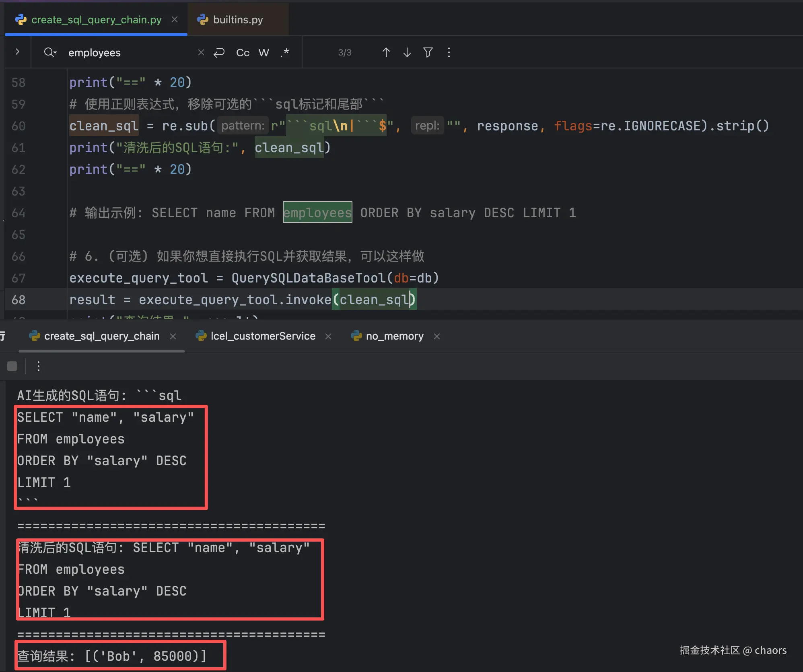Open run toolbar more actions menu
803x672 pixels.
pyautogui.click(x=39, y=366)
